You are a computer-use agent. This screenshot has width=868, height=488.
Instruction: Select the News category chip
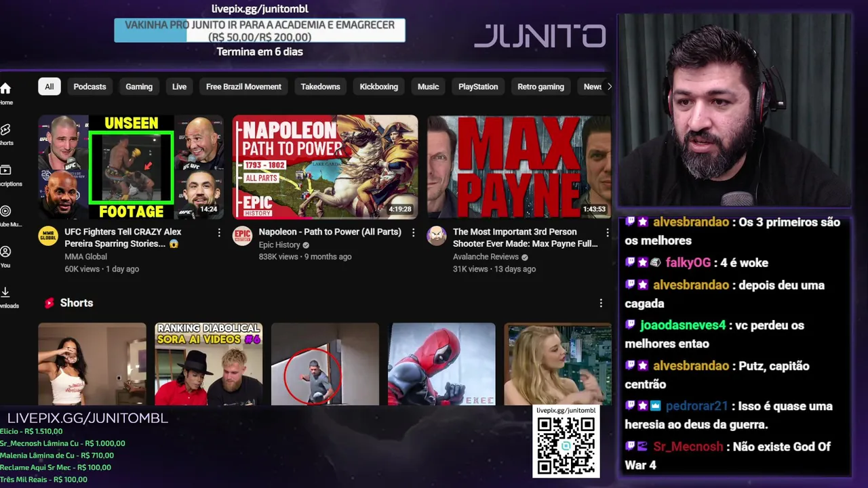click(x=592, y=87)
